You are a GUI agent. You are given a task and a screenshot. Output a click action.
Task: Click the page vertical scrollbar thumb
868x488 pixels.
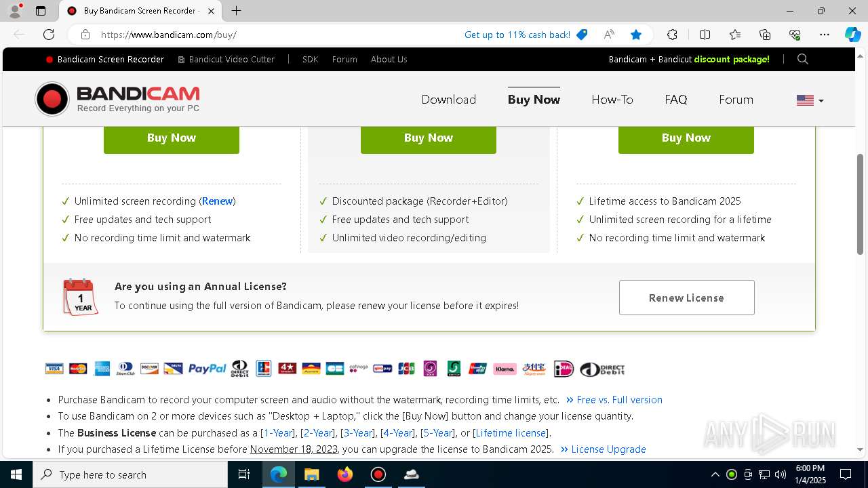tap(861, 204)
